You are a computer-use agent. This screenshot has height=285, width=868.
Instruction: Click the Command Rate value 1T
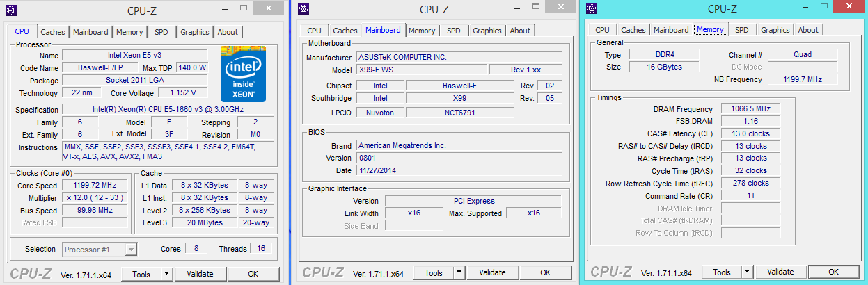750,196
